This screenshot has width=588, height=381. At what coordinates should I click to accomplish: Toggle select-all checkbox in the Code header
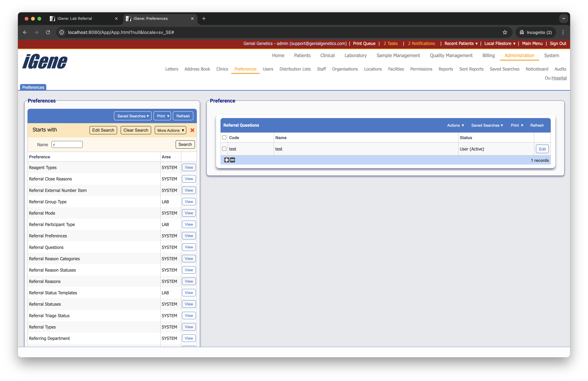224,137
